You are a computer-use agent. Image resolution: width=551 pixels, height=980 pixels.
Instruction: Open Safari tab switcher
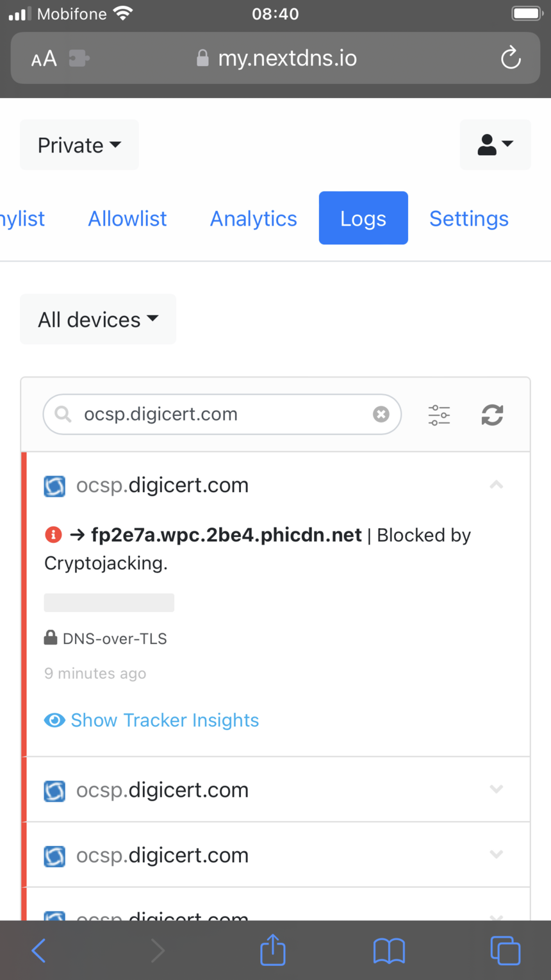pyautogui.click(x=506, y=951)
